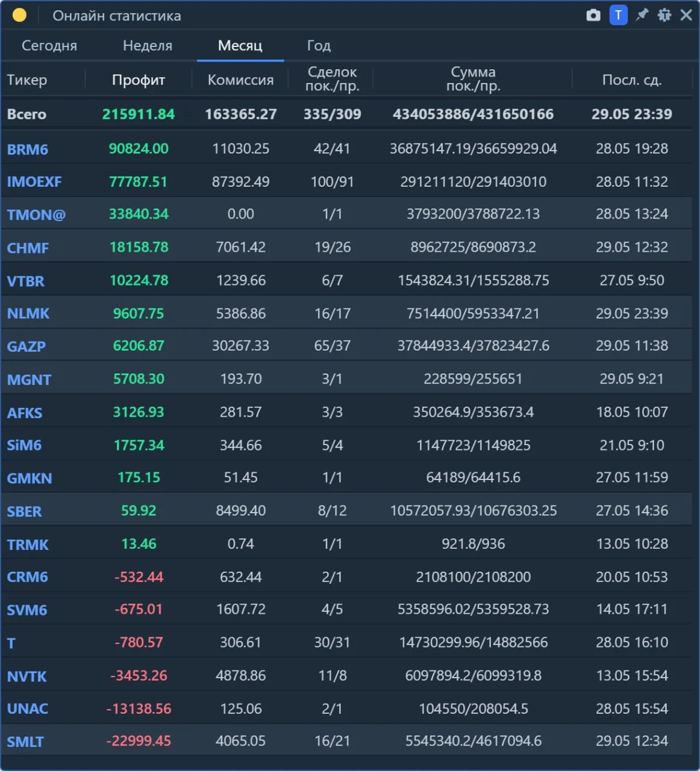Image resolution: width=700 pixels, height=771 pixels.
Task: Click T row deals 30/31
Action: [332, 643]
